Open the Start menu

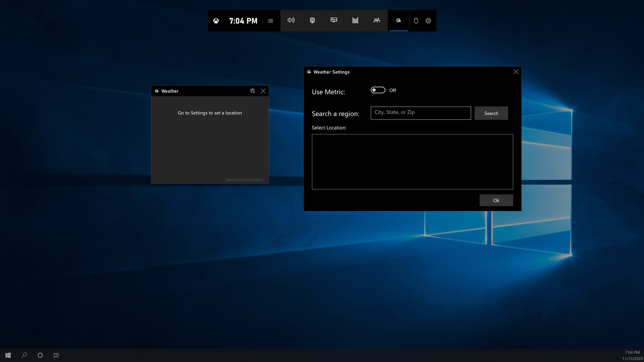8,355
